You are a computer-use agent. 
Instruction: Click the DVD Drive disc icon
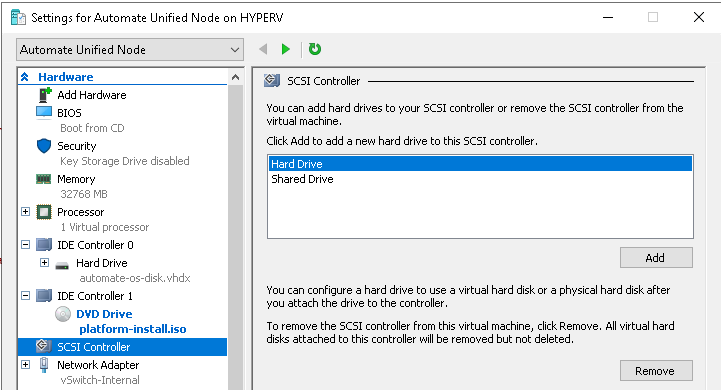(x=63, y=314)
